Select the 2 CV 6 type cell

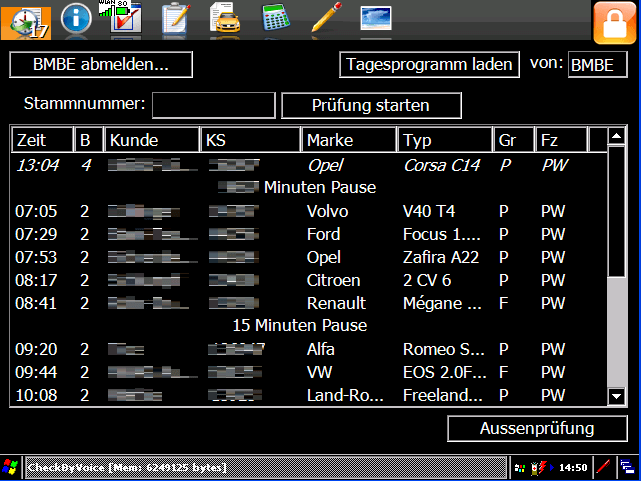click(427, 280)
